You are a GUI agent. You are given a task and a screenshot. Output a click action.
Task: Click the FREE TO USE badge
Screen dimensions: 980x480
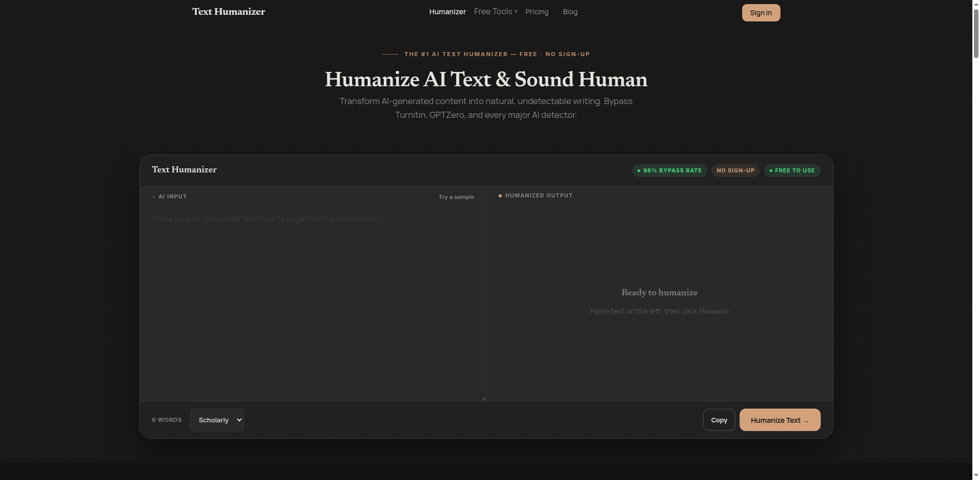792,170
